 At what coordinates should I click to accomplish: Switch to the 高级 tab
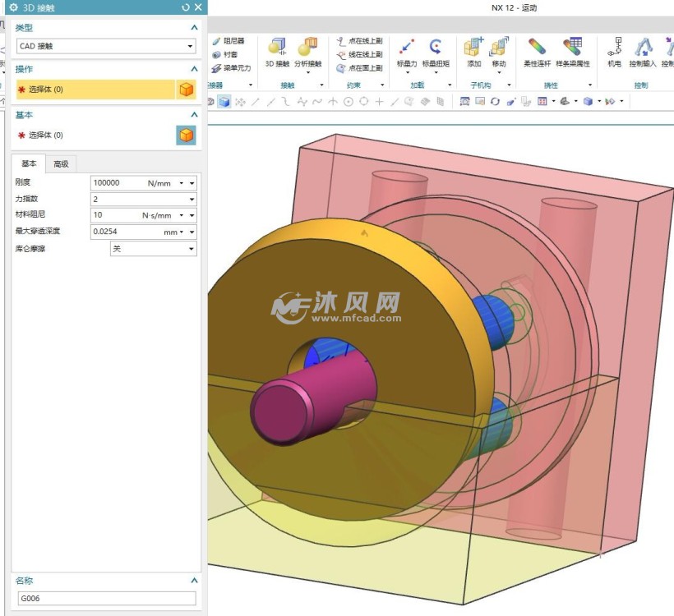pyautogui.click(x=61, y=164)
